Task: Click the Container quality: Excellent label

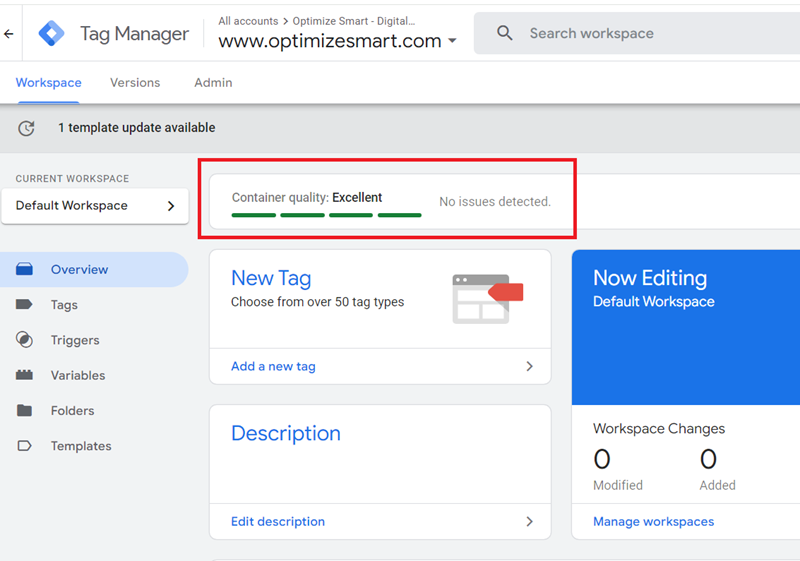Action: (x=307, y=197)
